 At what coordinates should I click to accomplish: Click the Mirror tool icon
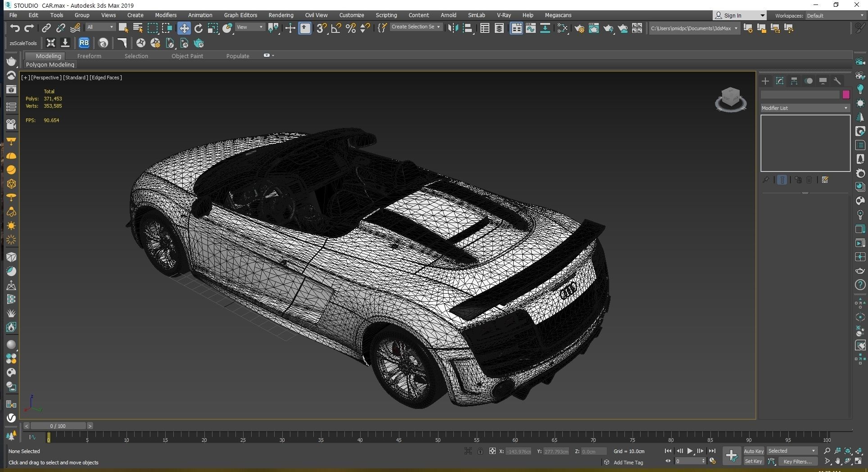tap(453, 28)
